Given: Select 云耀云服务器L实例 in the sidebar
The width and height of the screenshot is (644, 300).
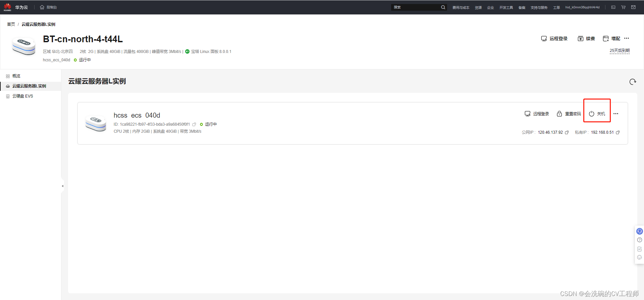Looking at the screenshot, I should tap(29, 86).
